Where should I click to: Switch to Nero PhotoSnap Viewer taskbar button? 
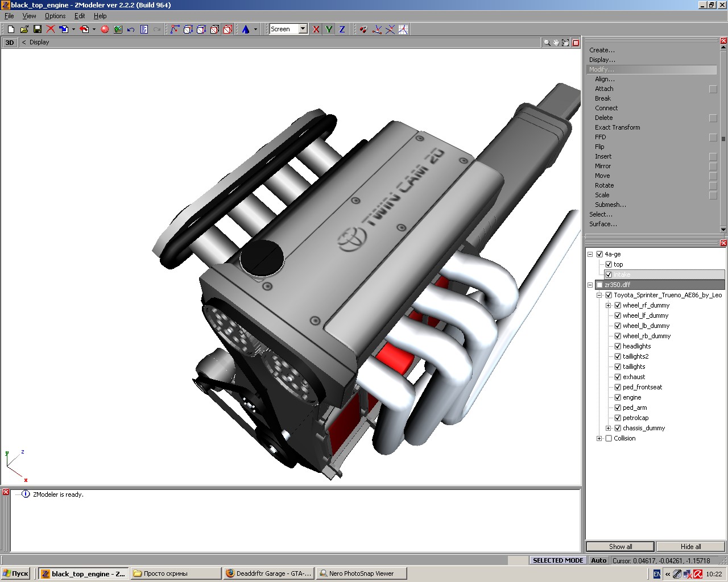point(361,573)
